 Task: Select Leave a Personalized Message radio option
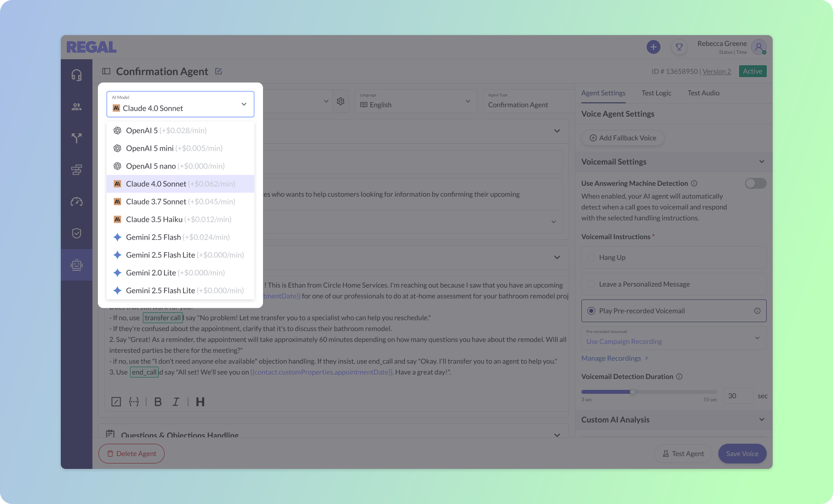591,284
